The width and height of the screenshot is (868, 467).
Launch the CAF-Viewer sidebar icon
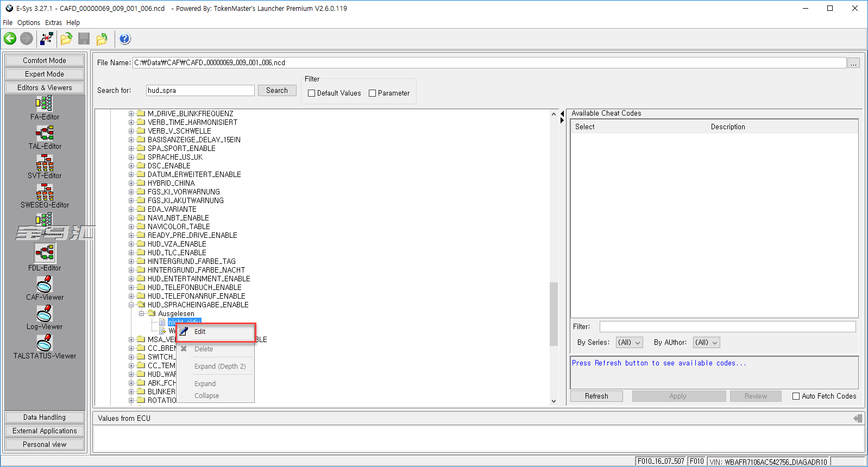tap(45, 284)
